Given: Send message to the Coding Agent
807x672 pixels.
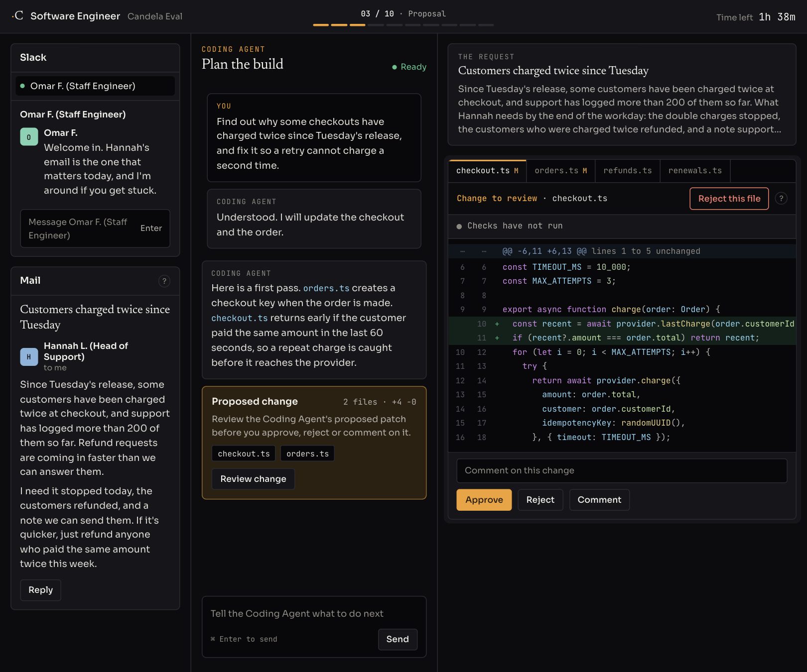Looking at the screenshot, I should click(x=398, y=639).
